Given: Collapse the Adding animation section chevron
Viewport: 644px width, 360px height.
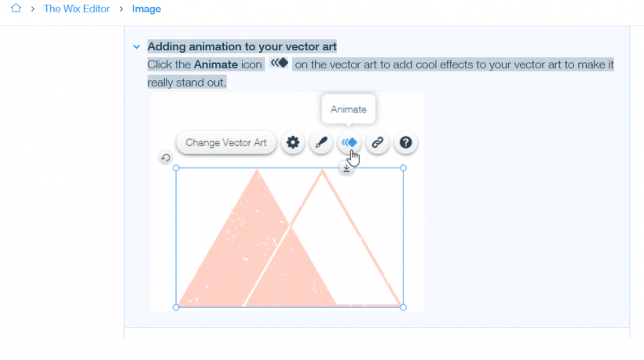Looking at the screenshot, I should [x=137, y=47].
